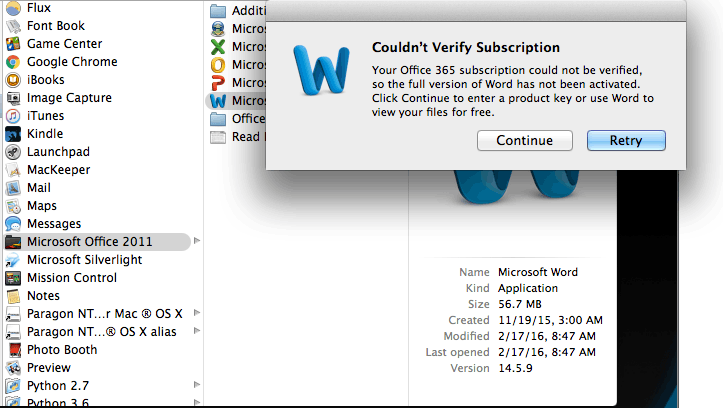Click the Microsoft Word name value
This screenshot has width=723, height=408.
click(x=538, y=272)
